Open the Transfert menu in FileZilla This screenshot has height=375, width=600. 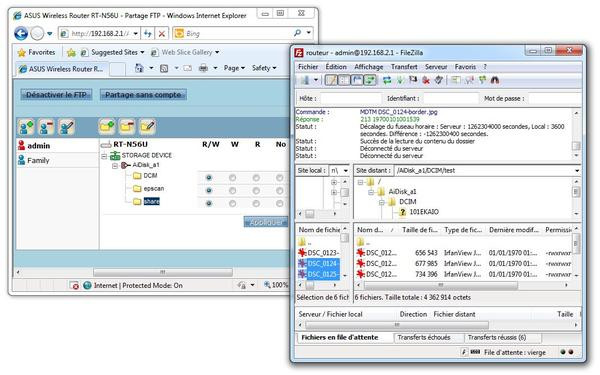404,67
